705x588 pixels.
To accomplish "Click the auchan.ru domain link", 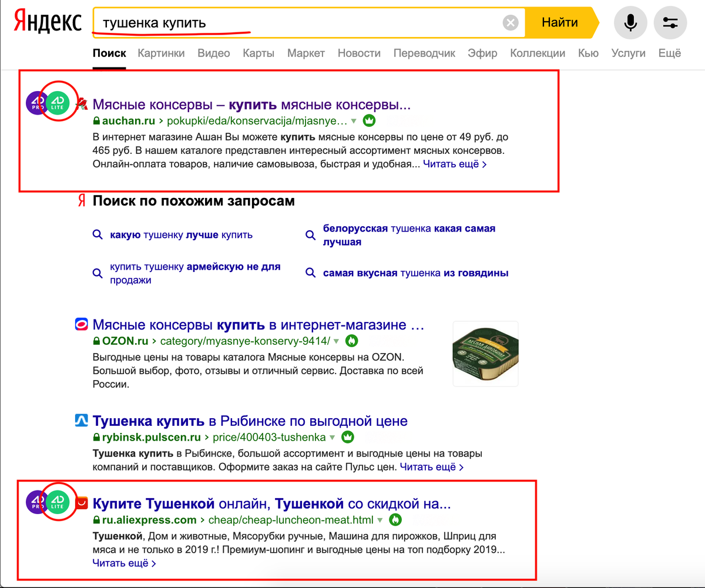I will point(128,122).
